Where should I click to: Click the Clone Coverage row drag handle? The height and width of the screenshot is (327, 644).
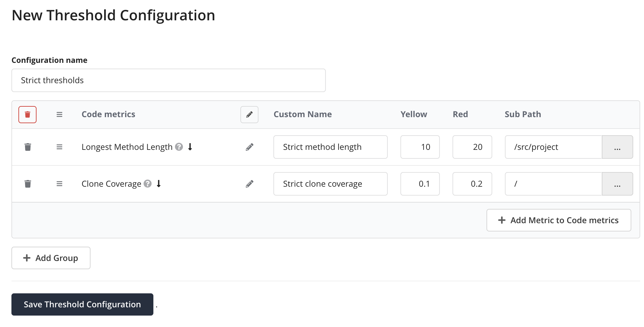59,184
